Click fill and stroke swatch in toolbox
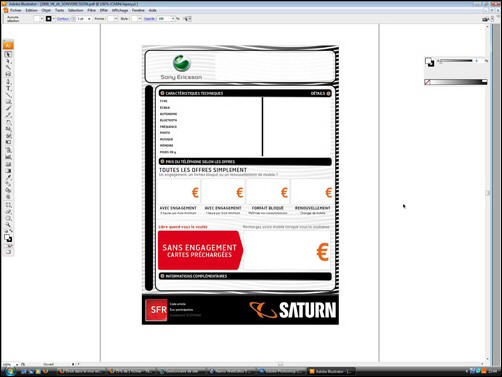502x377 pixels. tap(8, 238)
